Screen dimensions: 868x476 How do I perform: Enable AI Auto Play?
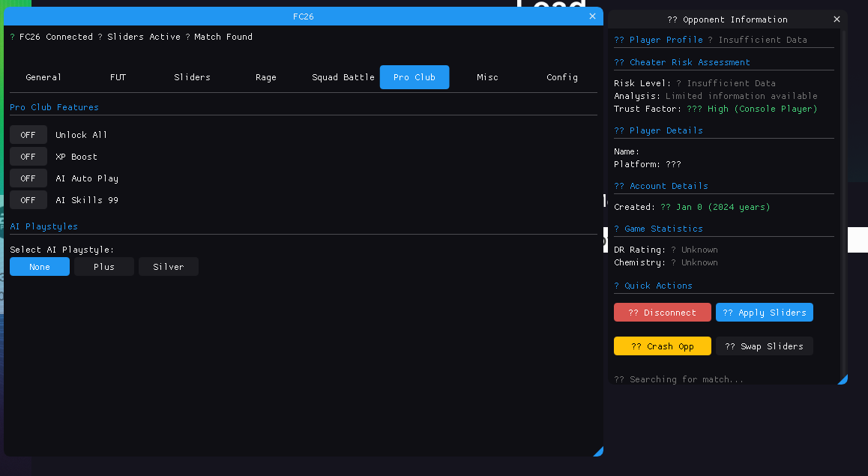point(28,178)
